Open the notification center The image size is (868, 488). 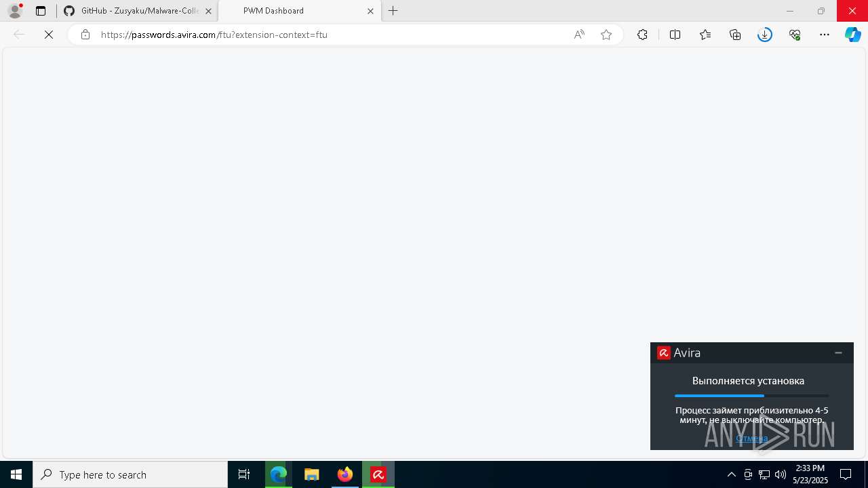click(x=846, y=474)
